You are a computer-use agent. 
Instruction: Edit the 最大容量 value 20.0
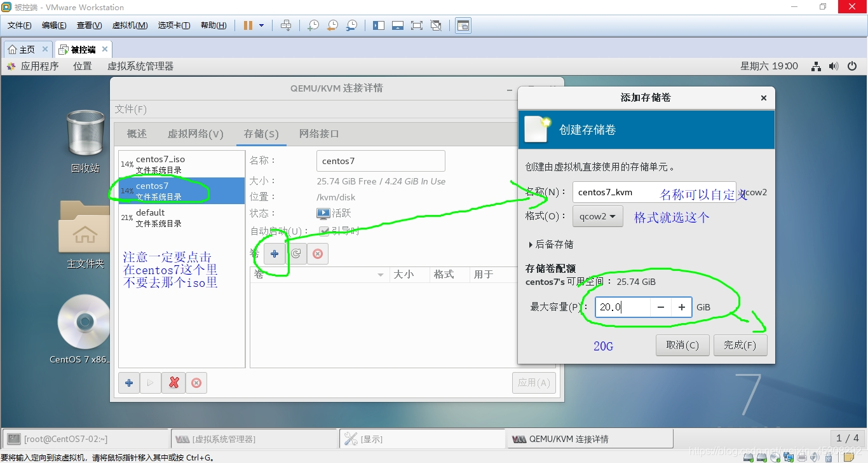622,307
